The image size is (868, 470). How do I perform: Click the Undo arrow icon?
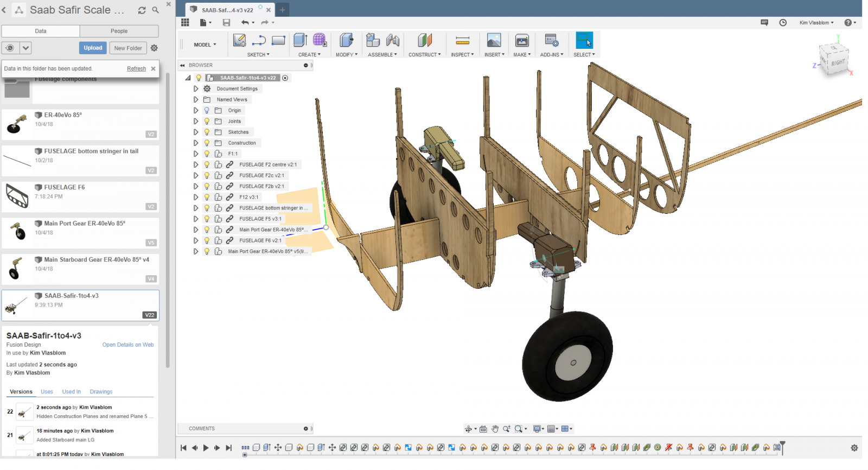click(245, 22)
